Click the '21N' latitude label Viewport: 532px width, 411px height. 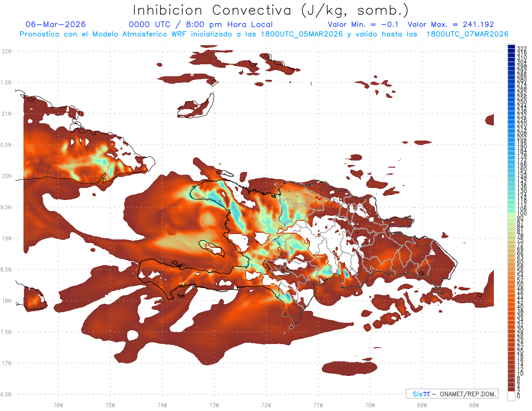(6, 114)
